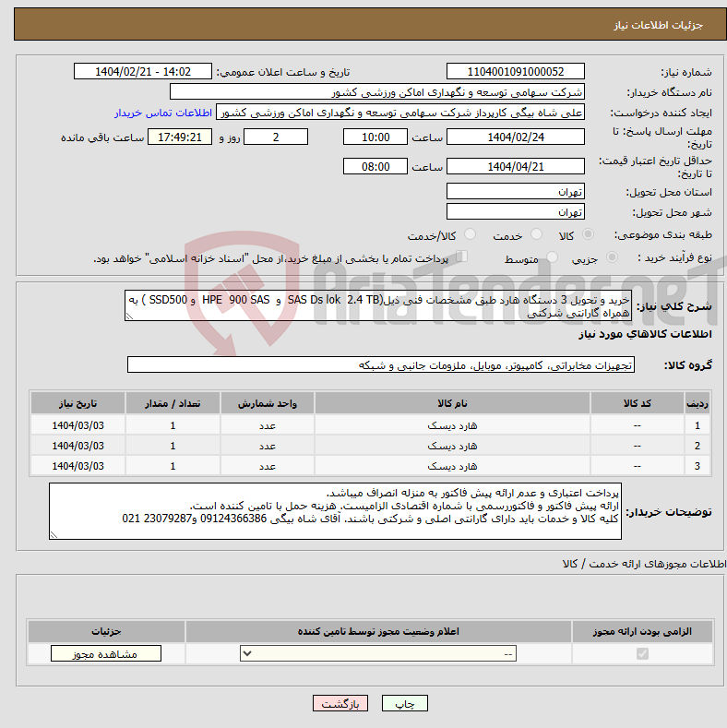
Task: Click the response deadline time 10:00
Action: (375, 137)
